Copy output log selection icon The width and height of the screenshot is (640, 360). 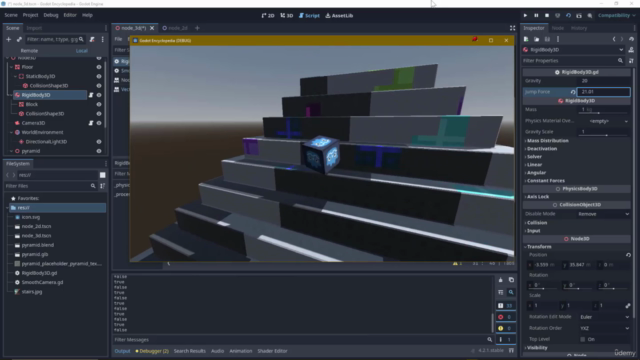511,280
